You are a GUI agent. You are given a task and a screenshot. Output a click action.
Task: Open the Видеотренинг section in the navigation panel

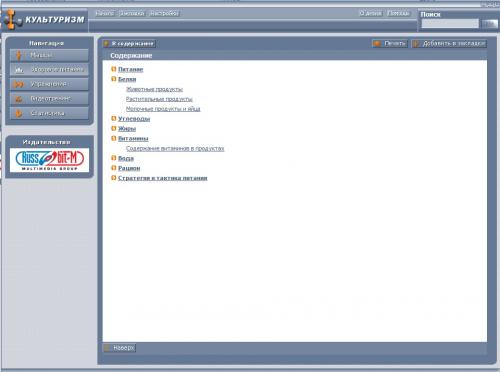tap(49, 99)
